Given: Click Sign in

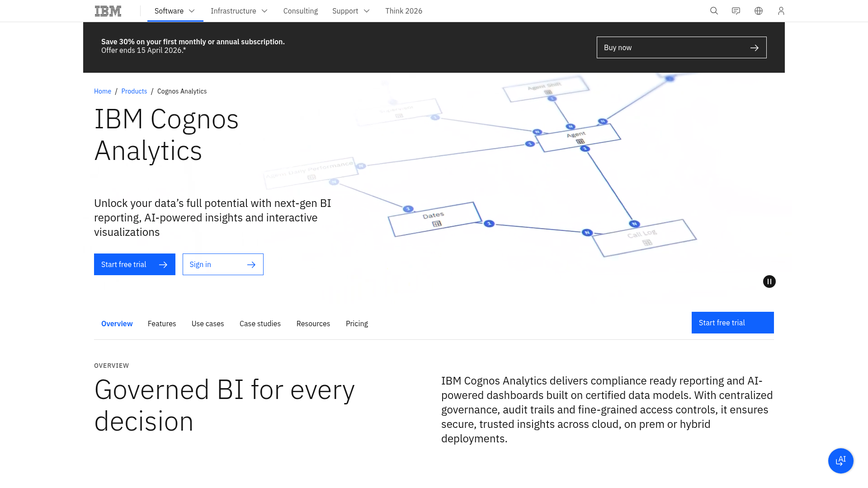Looking at the screenshot, I should 223,264.
